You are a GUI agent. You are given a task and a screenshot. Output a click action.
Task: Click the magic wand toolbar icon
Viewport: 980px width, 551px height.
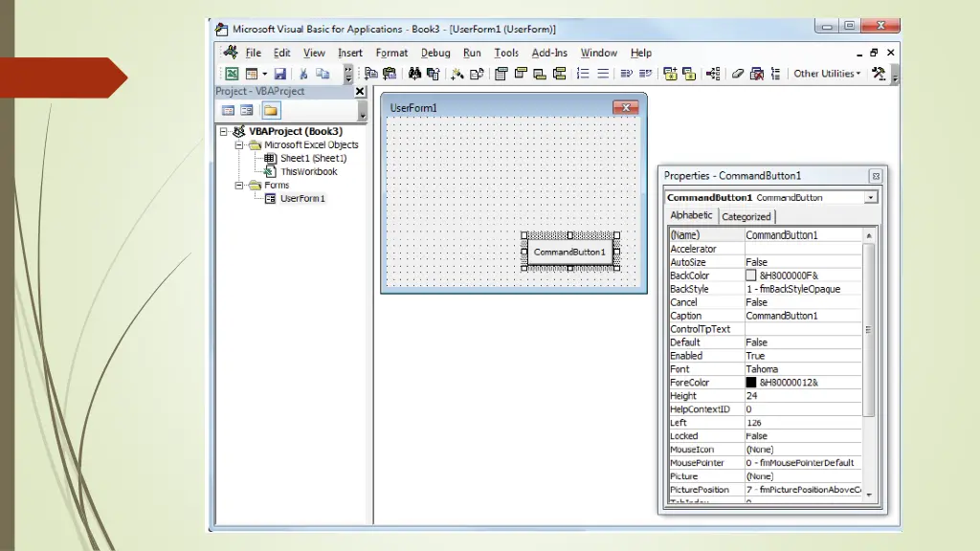[457, 74]
